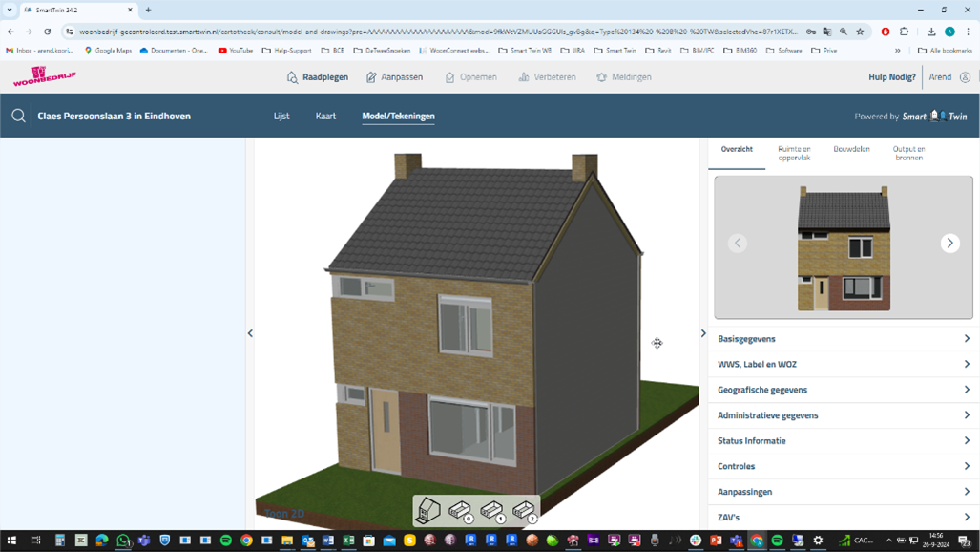The image size is (980, 552).
Task: Switch to Ruimte en oppervlak tab
Action: click(794, 153)
